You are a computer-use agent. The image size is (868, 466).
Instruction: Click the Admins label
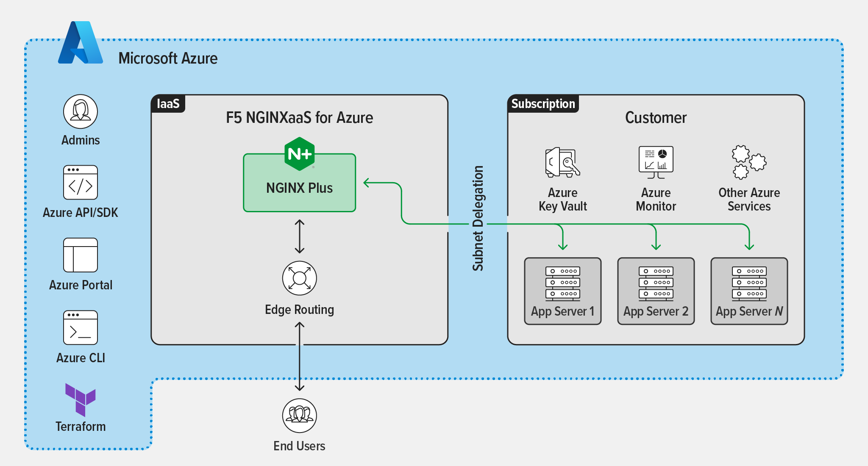[x=81, y=140]
